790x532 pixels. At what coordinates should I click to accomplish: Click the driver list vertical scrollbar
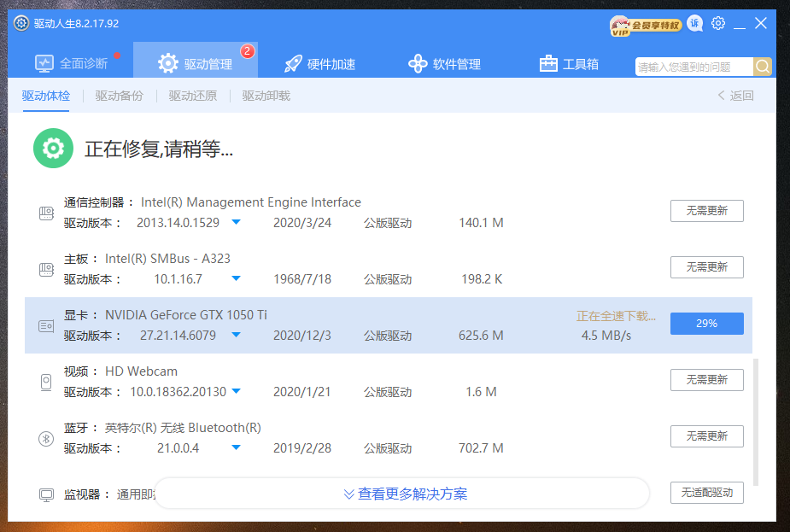click(x=755, y=422)
